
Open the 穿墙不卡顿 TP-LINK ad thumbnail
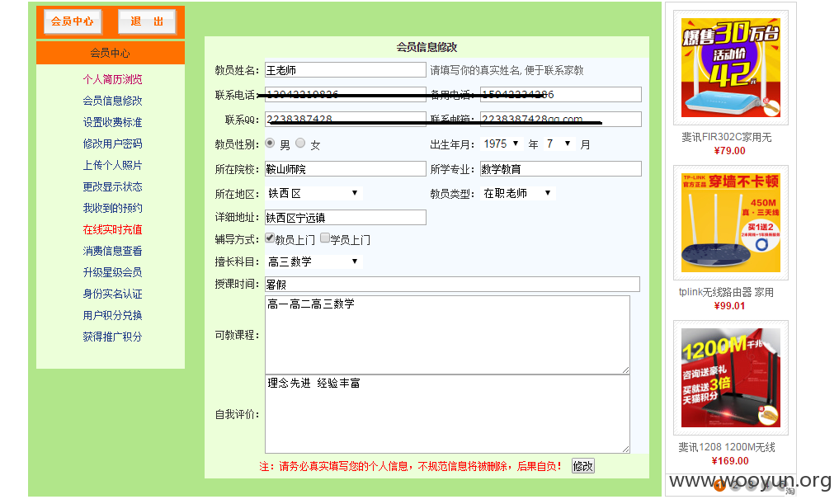click(x=730, y=223)
